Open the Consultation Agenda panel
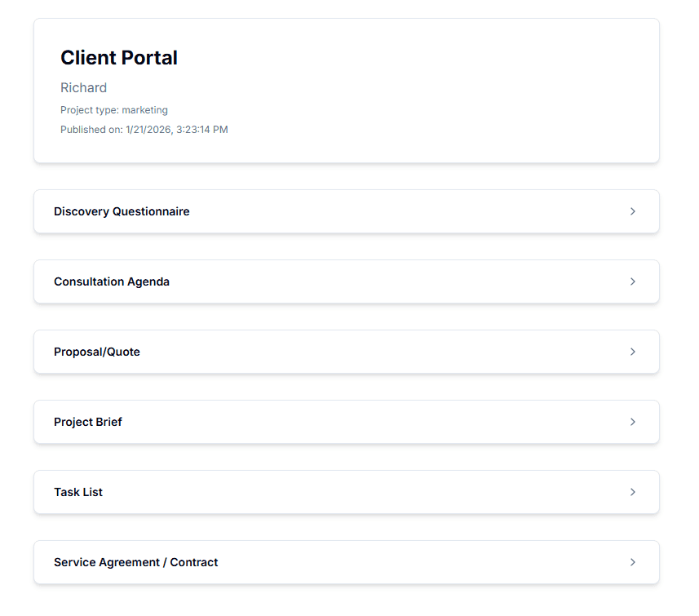Viewport: 699px width, 616px height. click(x=346, y=281)
